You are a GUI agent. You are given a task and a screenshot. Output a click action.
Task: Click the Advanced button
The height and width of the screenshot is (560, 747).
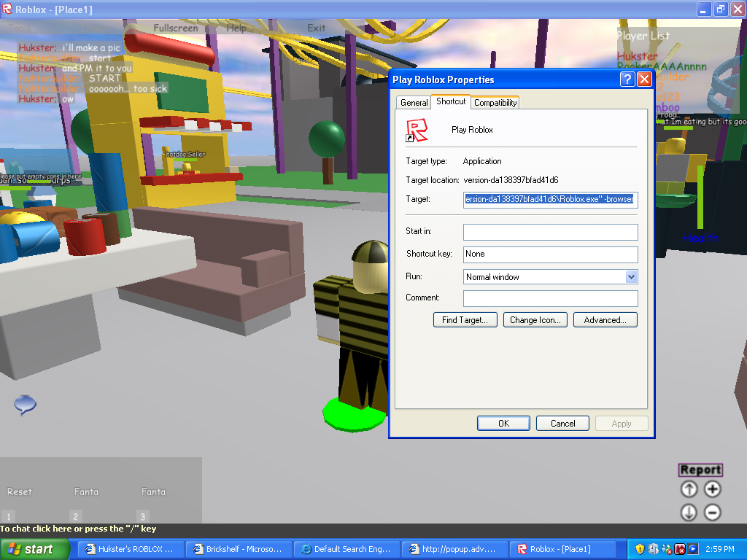[x=605, y=320]
